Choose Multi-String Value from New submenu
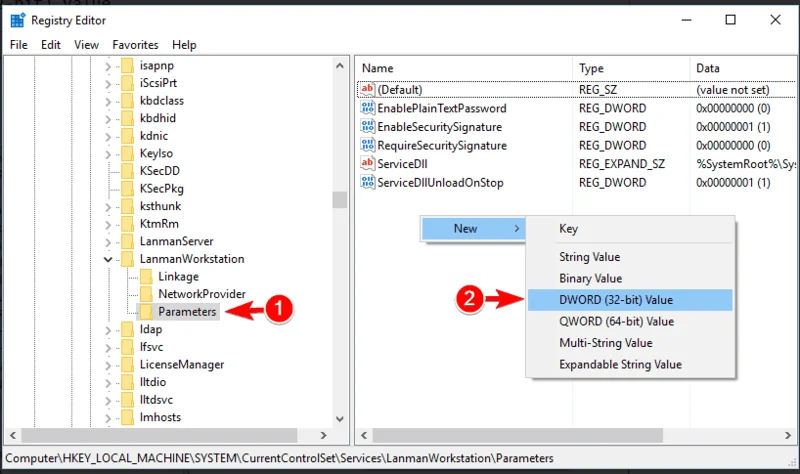The width and height of the screenshot is (800, 474). 630,342
